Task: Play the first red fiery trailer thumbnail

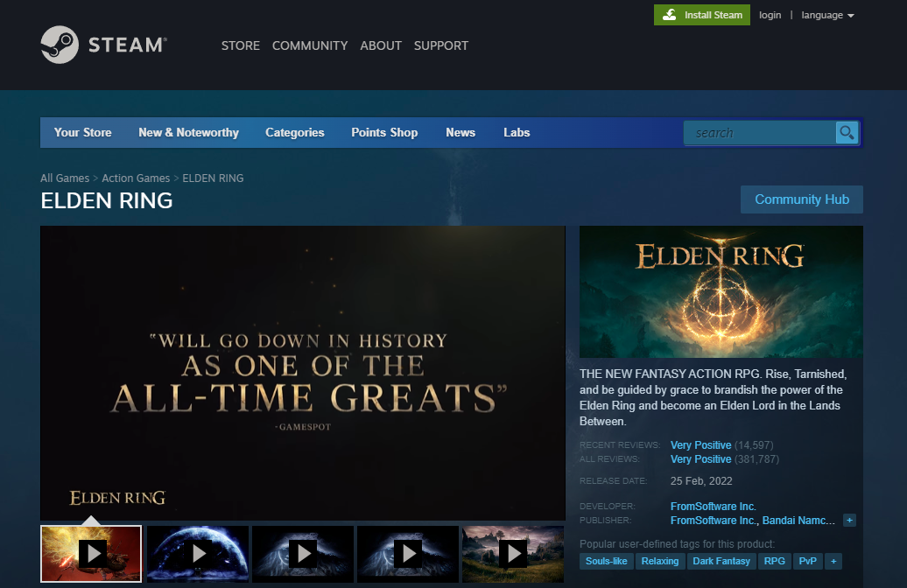Action: point(91,554)
